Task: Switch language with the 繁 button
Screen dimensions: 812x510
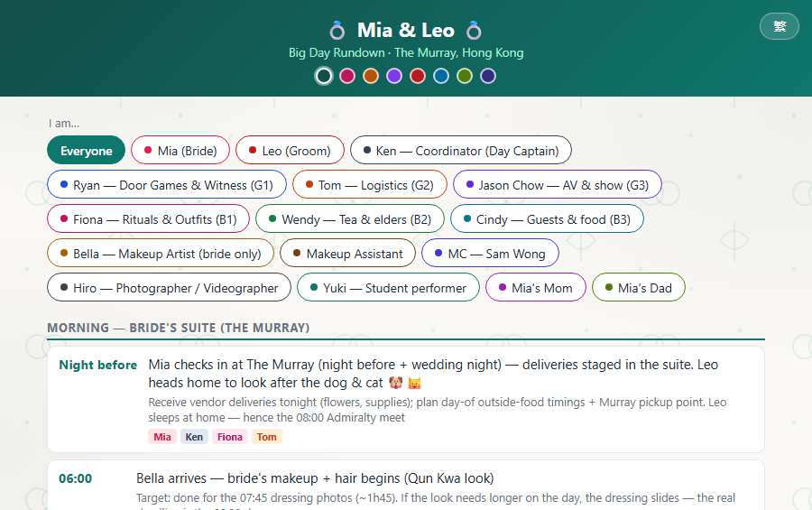Action: (x=779, y=26)
